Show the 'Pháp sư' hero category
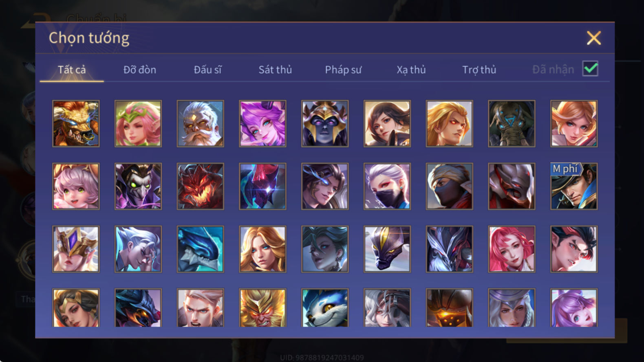 [343, 70]
